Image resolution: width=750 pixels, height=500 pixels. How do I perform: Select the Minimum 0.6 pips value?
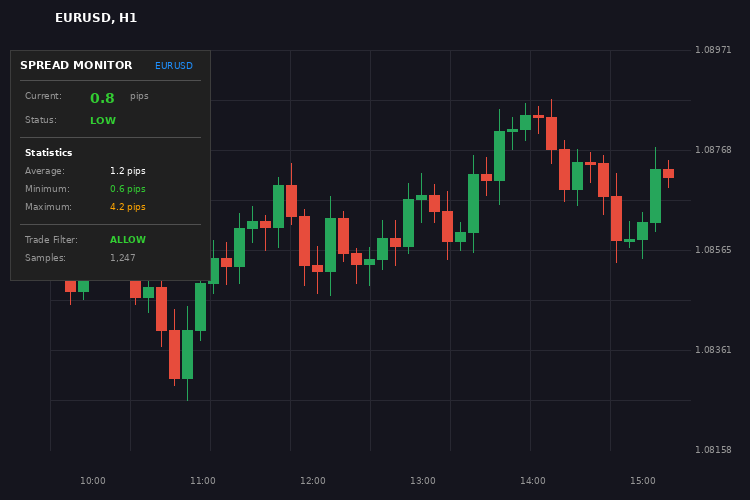click(128, 189)
